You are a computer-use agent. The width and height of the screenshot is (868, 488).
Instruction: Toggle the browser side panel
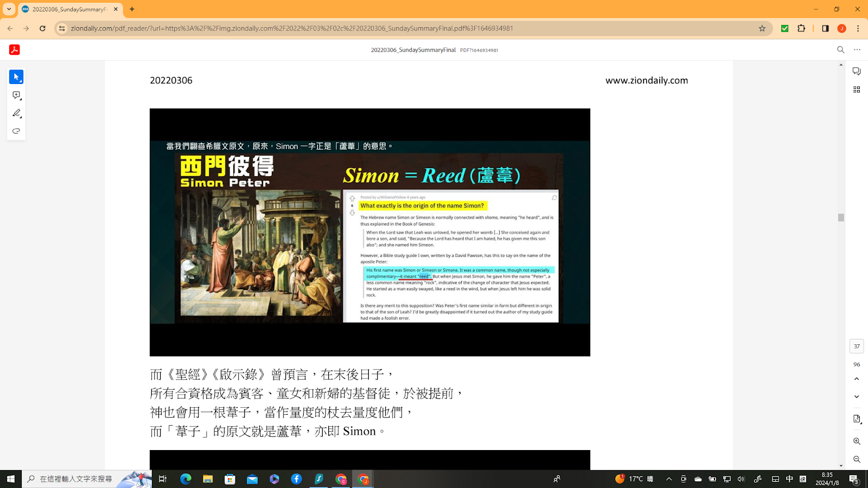(825, 28)
